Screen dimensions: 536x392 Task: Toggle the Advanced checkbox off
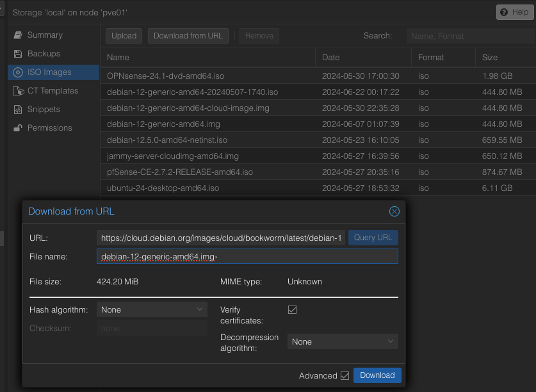tap(345, 375)
